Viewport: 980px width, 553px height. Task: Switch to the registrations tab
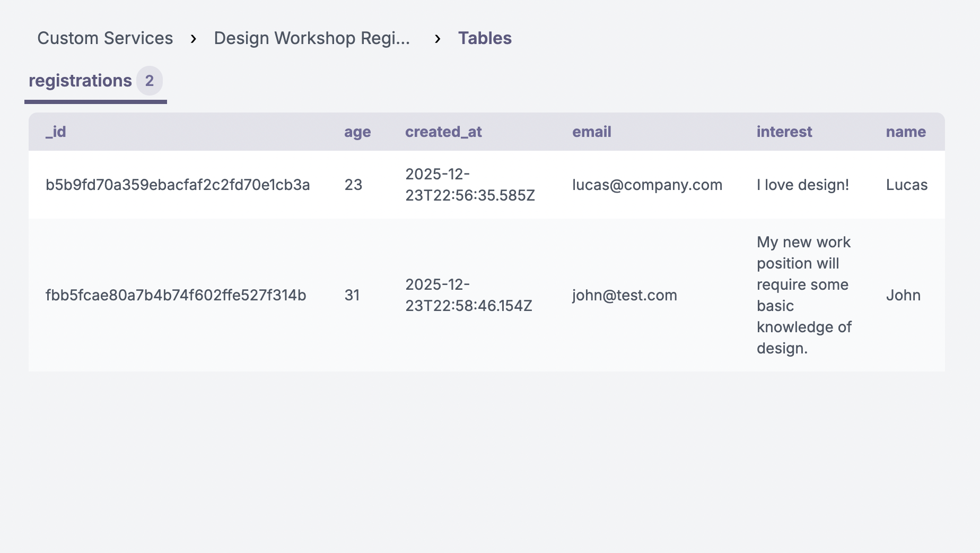81,80
